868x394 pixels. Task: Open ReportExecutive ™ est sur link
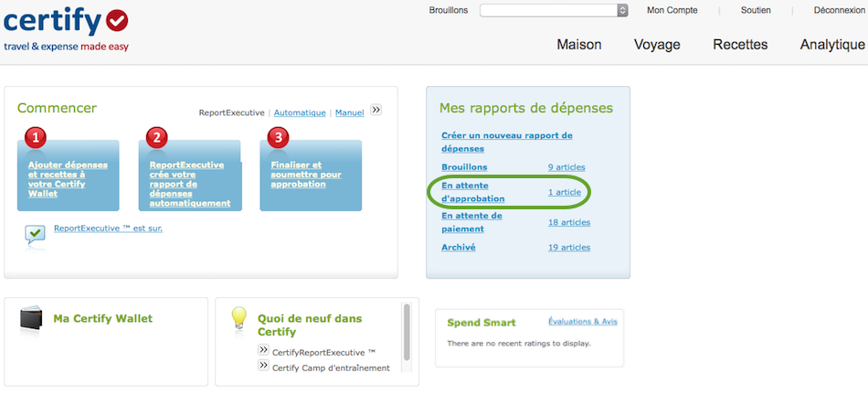pos(108,228)
